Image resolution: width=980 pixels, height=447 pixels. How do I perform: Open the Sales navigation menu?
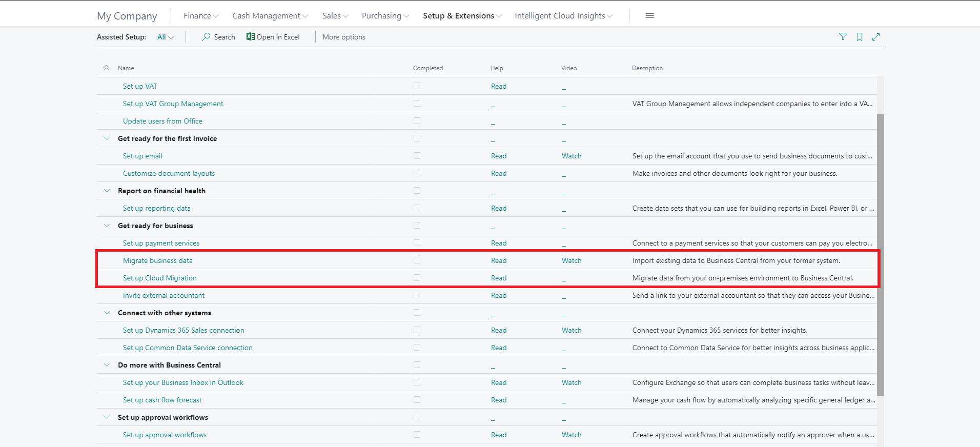(335, 16)
